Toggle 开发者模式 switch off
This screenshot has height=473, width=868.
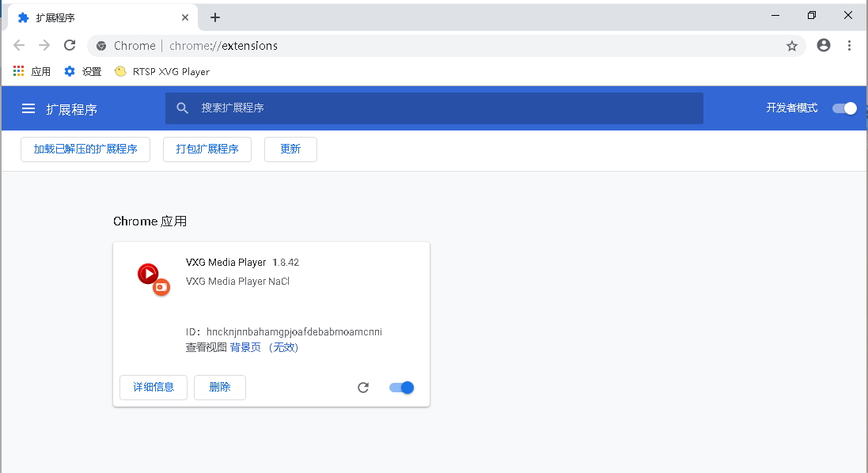(845, 108)
